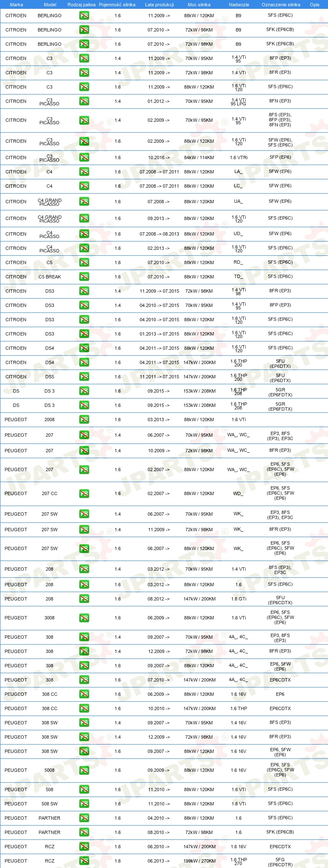328x868 pixels.
Task: Click the Nadwozie column header
Action: click(239, 5)
